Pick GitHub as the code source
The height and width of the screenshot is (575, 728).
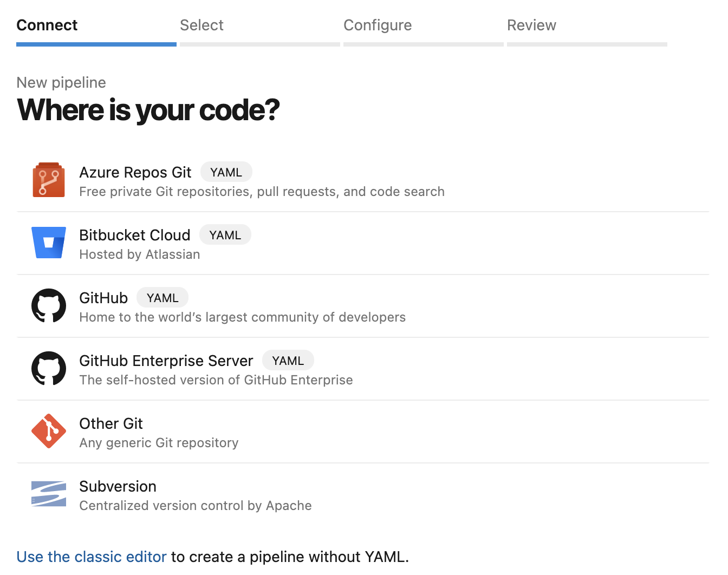click(x=363, y=306)
